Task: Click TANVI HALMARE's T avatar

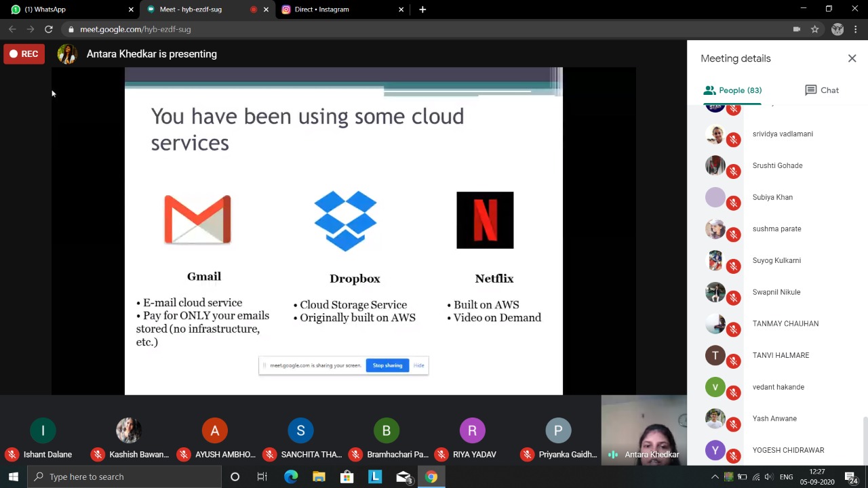Action: [x=715, y=355]
